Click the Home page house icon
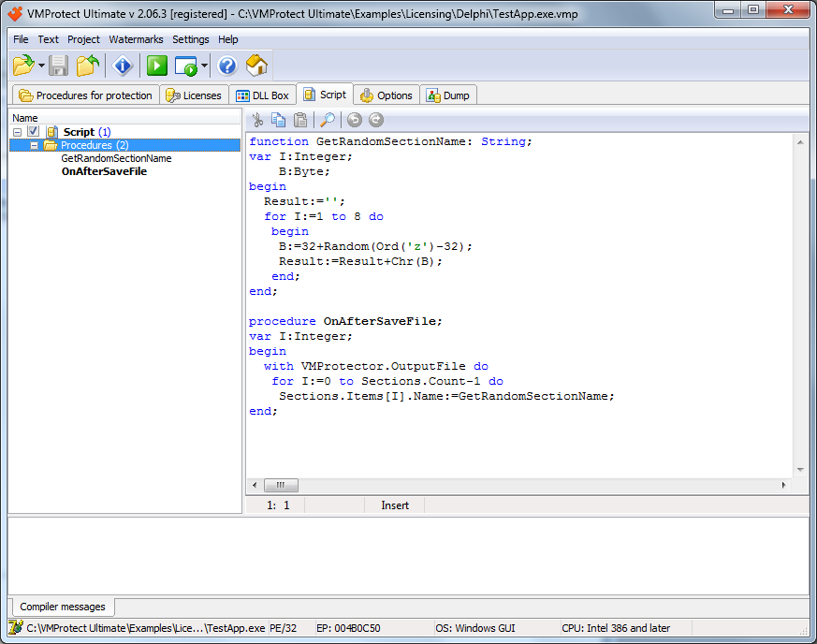Screen dimensions: 817x644 256,66
